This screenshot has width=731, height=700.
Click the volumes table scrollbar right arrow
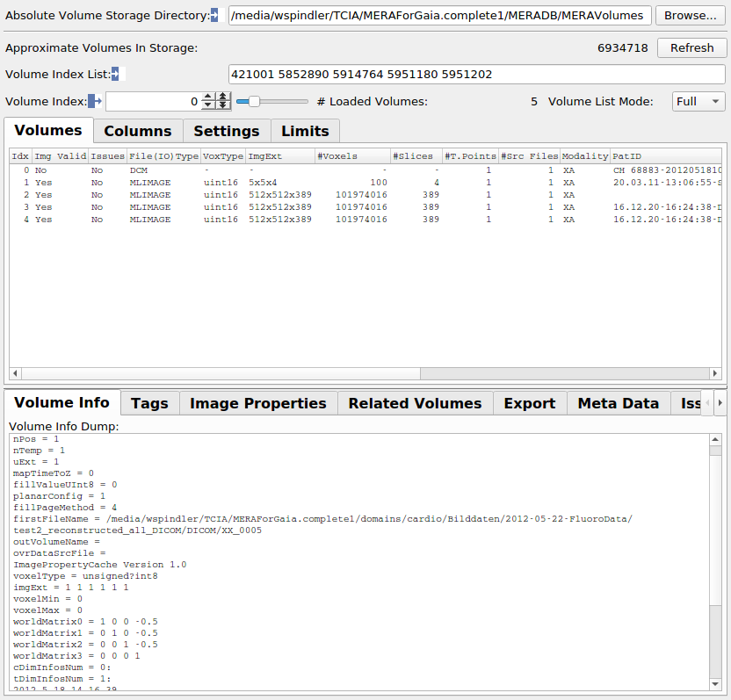coord(716,373)
